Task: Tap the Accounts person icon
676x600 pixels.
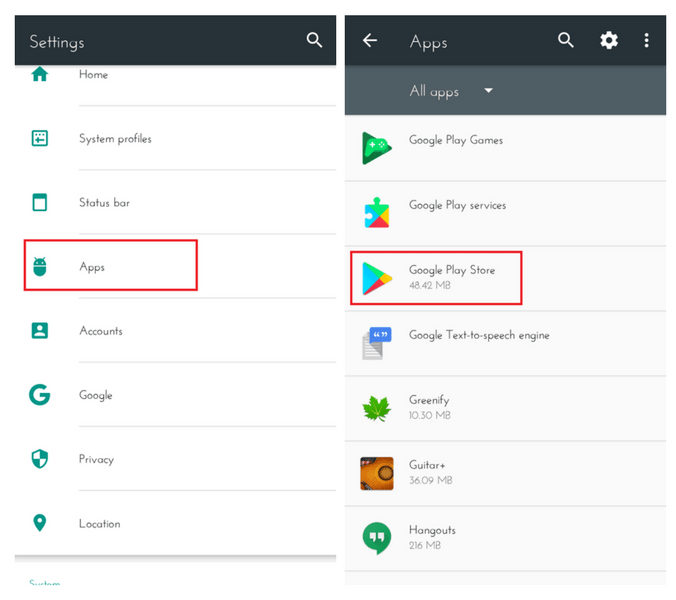Action: [x=40, y=331]
